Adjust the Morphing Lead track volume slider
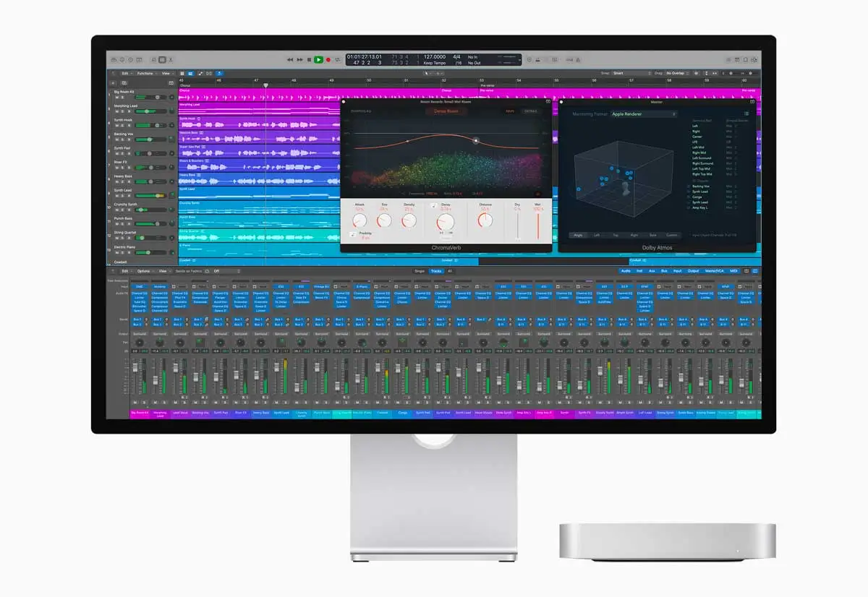868x597 pixels. (150, 111)
